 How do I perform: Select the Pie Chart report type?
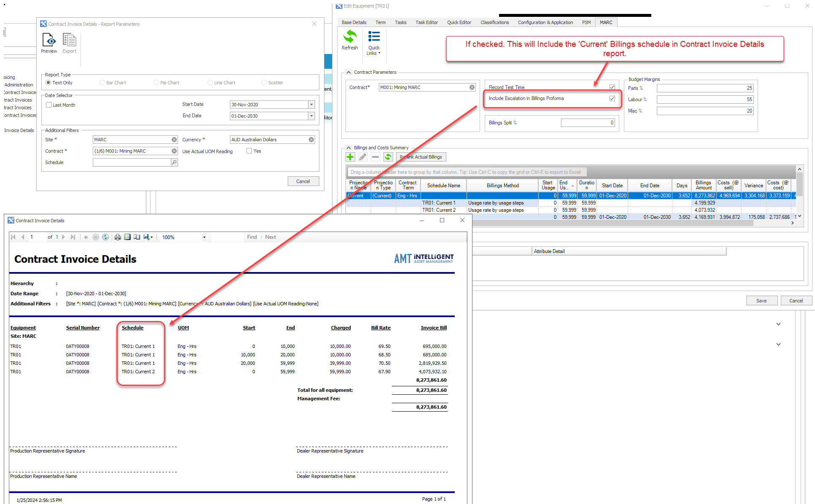[x=156, y=82]
